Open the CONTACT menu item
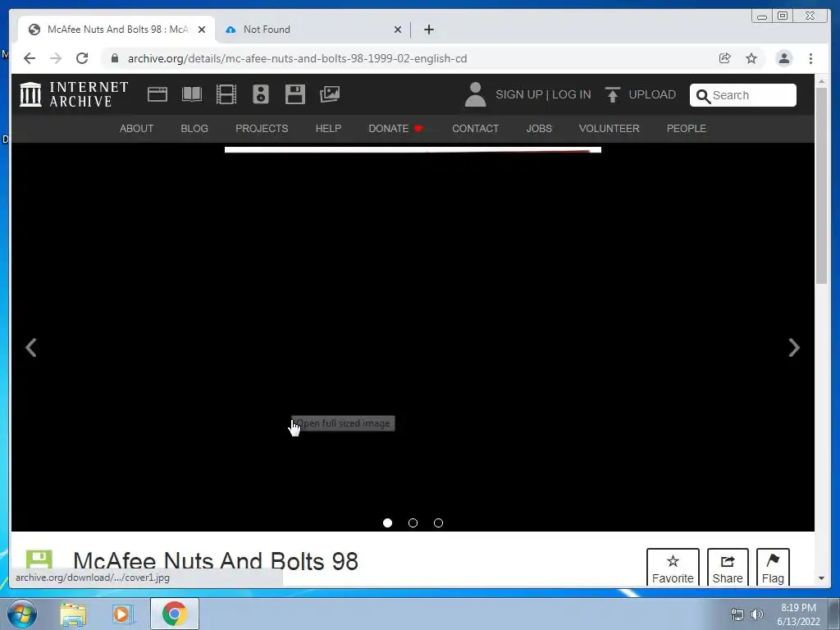Screen dimensions: 840x630 (475, 129)
